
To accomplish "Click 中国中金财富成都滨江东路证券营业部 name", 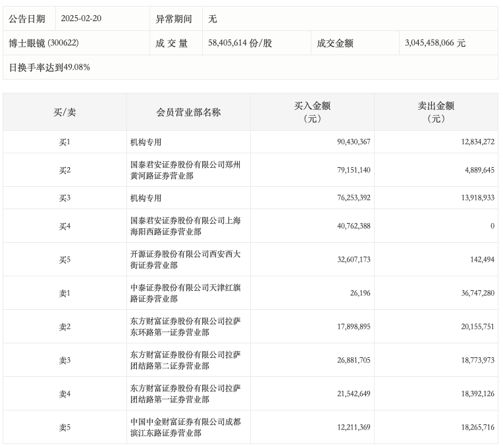I will point(185,428).
